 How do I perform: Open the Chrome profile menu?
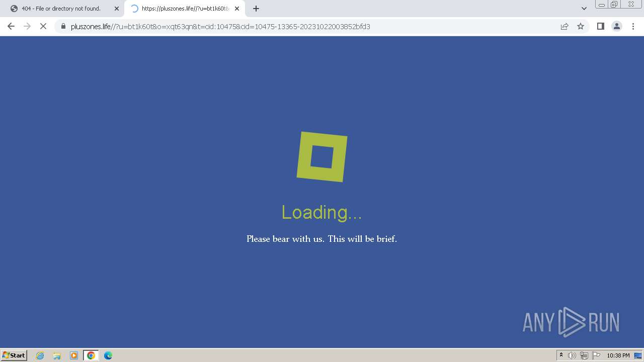click(x=617, y=26)
